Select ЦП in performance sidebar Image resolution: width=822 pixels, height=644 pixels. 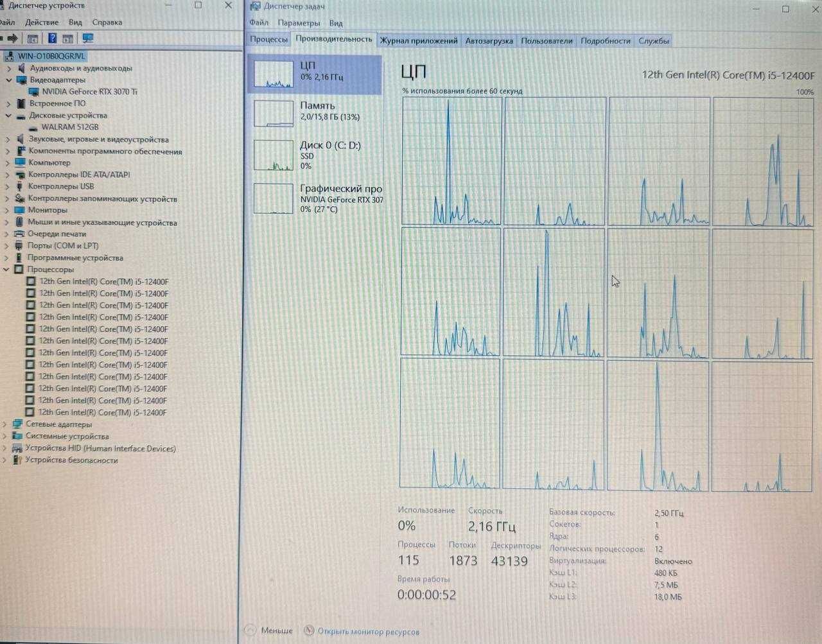(315, 74)
